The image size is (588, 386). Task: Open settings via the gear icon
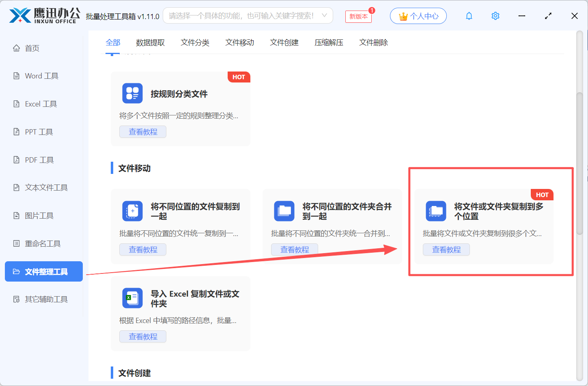click(495, 16)
